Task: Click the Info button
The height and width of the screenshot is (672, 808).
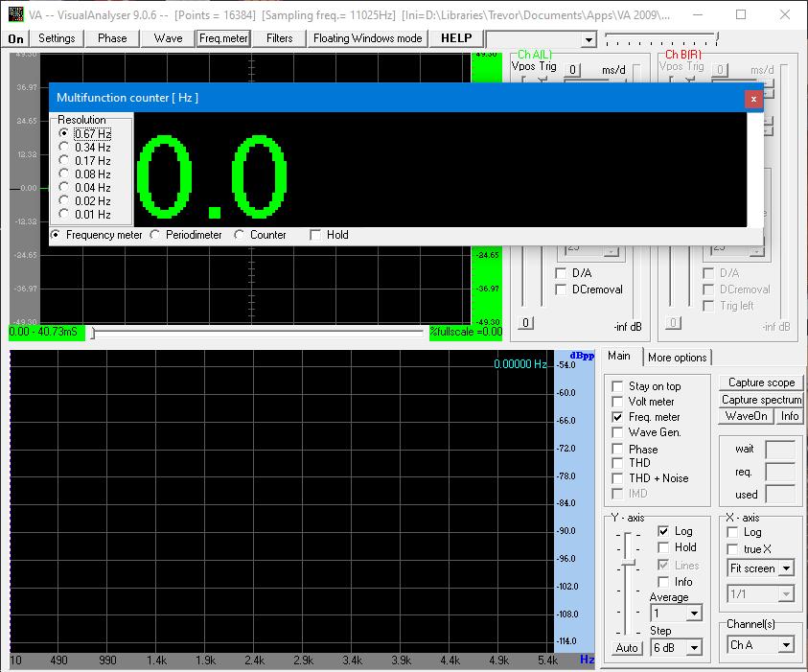Action: [790, 416]
